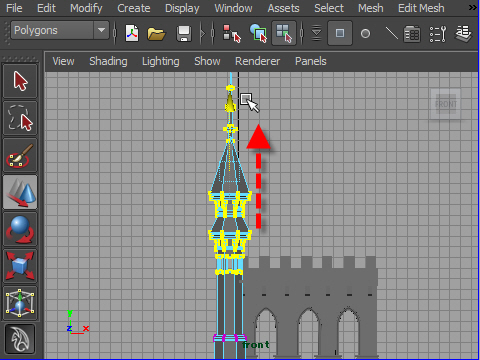
Task: Open the Select menu
Action: coord(329,8)
